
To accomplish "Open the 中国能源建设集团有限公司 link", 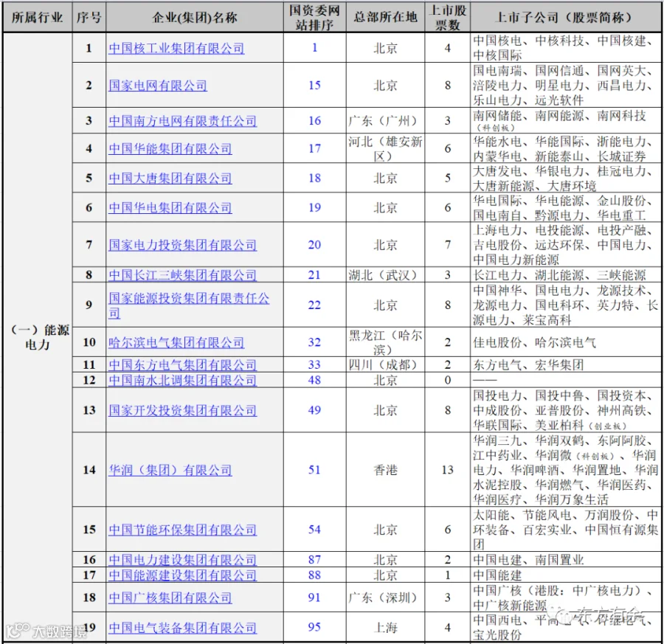I will click(x=182, y=575).
